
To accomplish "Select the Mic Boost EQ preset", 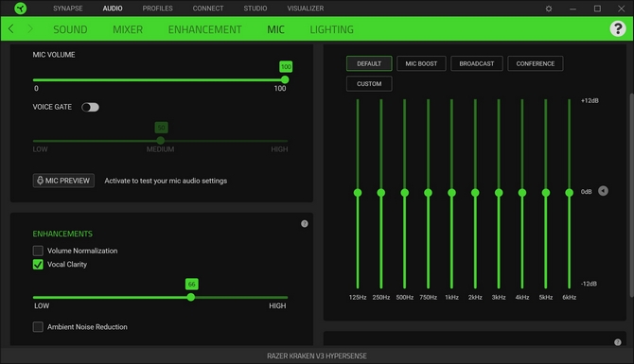I will point(421,63).
